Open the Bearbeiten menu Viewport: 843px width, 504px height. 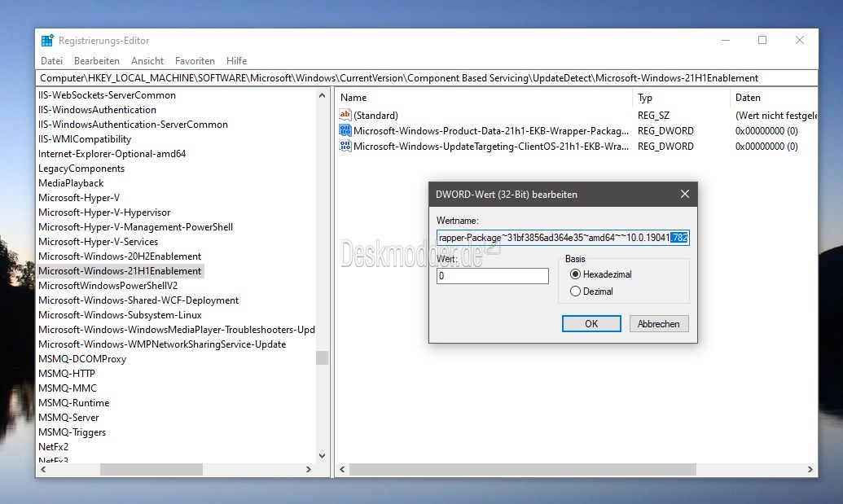click(97, 61)
